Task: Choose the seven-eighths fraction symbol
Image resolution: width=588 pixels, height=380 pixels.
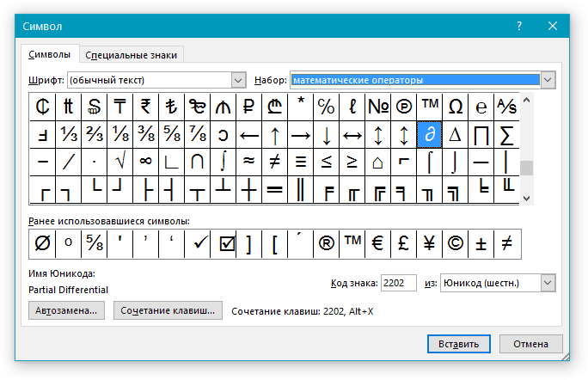Action: coord(197,134)
